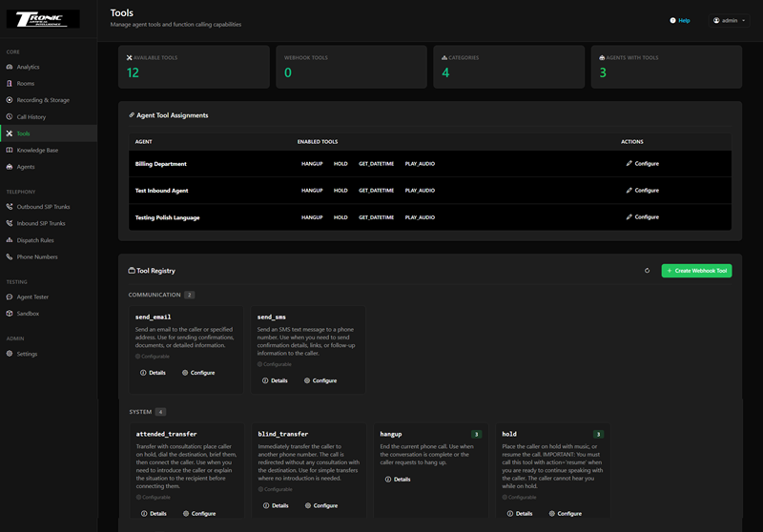Click Create Webhook Tool button
Image resolution: width=763 pixels, height=532 pixels.
tap(696, 271)
